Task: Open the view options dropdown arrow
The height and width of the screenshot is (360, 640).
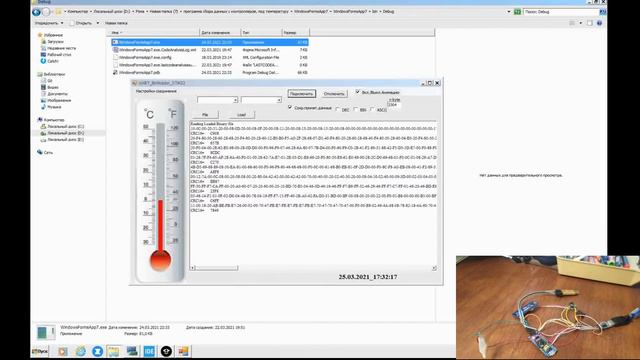Action: click(580, 23)
